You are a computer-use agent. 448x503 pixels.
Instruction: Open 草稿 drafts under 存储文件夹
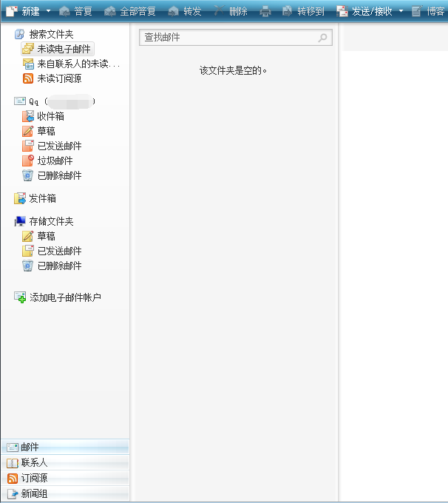click(46, 236)
